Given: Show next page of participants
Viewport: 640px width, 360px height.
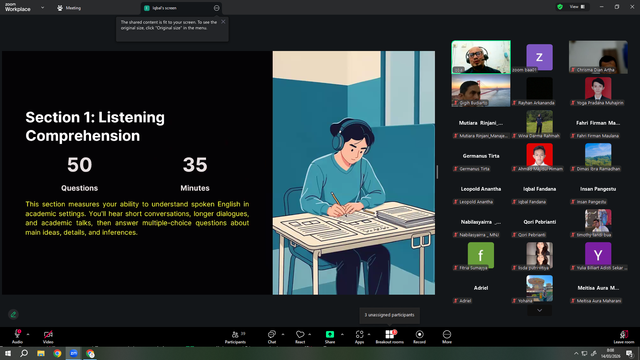Looking at the screenshot, I should [x=539, y=311].
